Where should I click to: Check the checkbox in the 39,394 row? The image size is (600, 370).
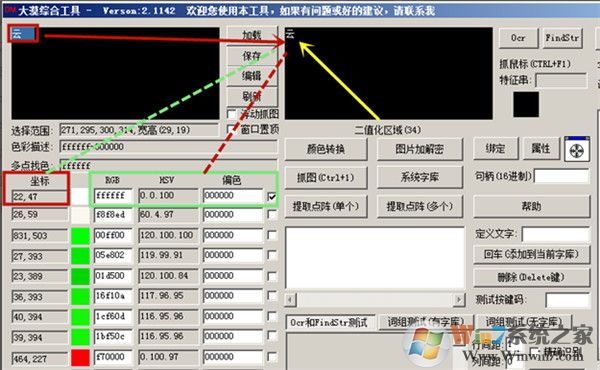click(272, 336)
